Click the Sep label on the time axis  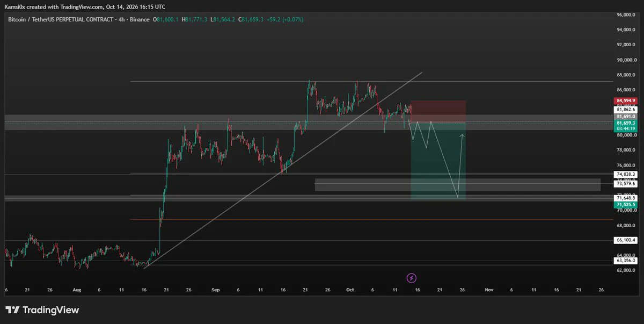[215, 290]
